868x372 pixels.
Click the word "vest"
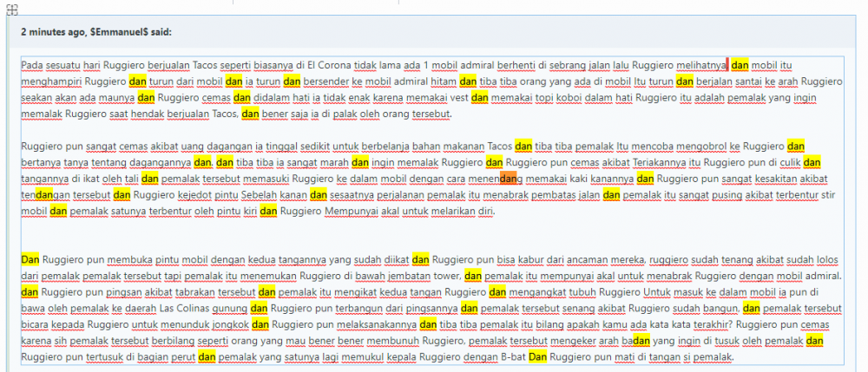click(x=459, y=98)
